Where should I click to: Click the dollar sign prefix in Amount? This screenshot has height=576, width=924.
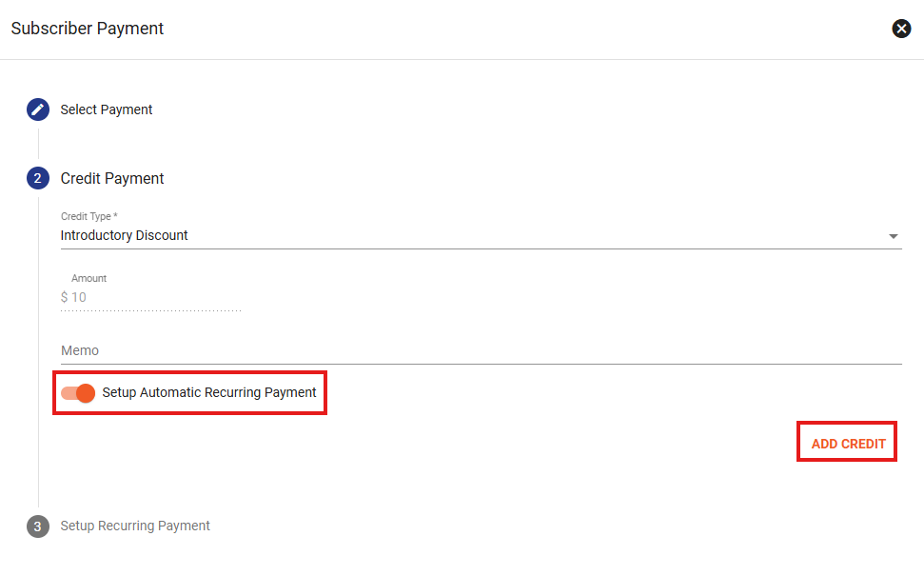[64, 297]
